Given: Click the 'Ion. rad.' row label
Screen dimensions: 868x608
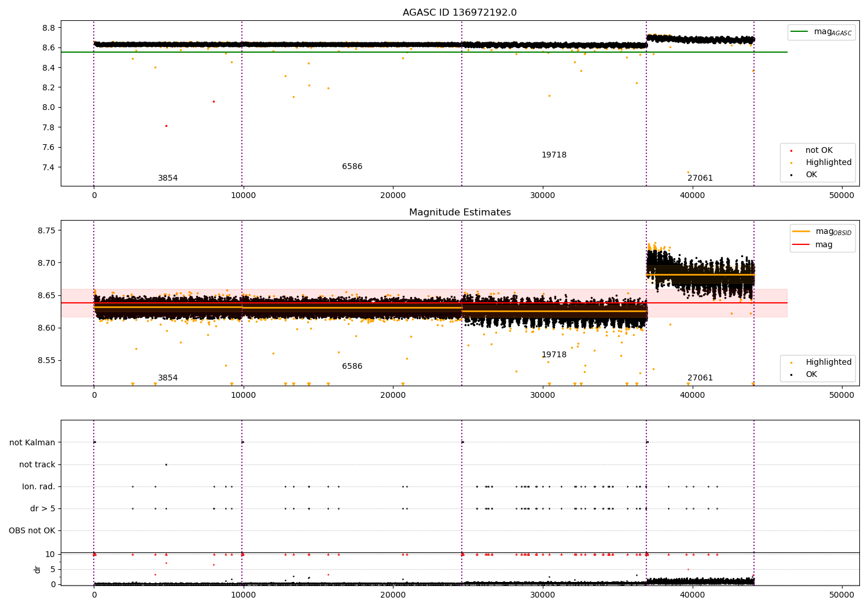Looking at the screenshot, I should [x=39, y=487].
